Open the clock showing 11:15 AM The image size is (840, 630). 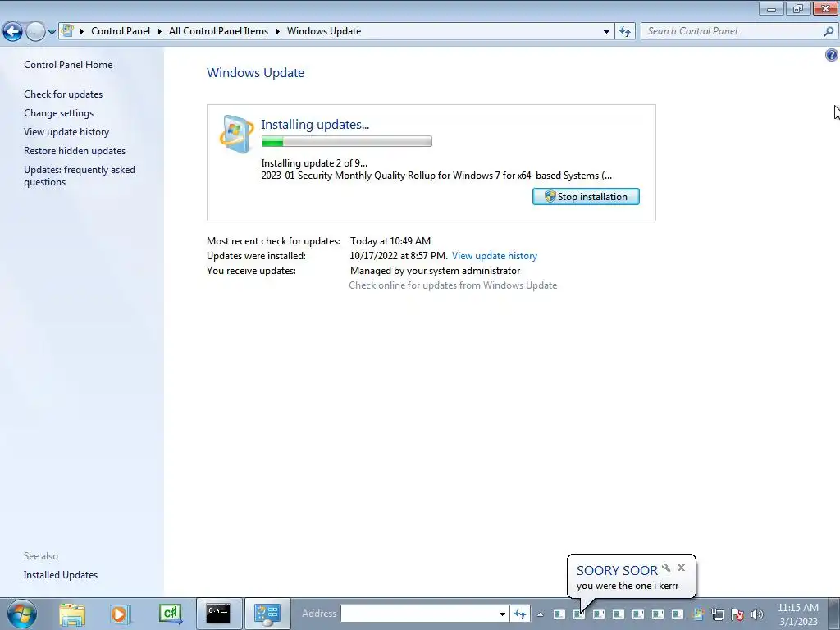[x=798, y=614]
